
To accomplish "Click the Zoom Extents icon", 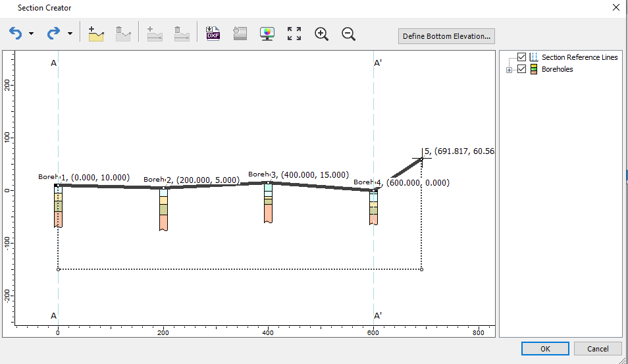I will click(294, 34).
